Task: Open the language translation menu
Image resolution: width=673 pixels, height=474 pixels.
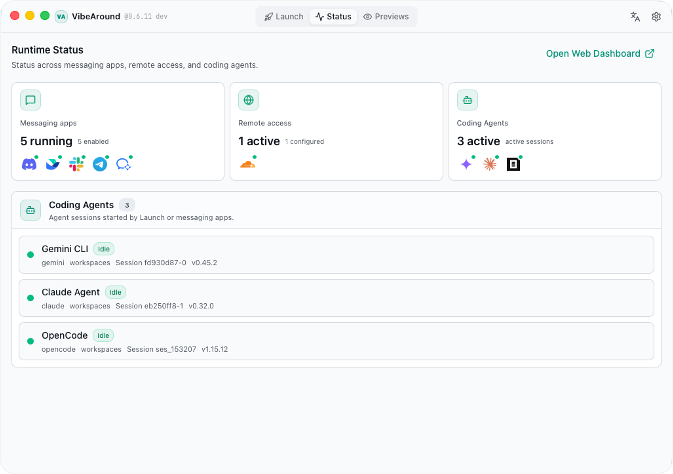Action: pyautogui.click(x=635, y=17)
